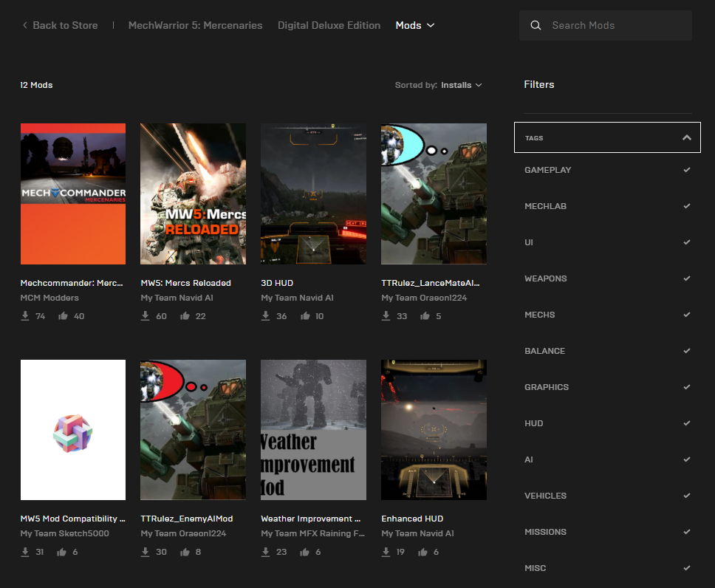Click thumbs-up icon under MW5: Mercs Reloaded
715x588 pixels.
185,315
